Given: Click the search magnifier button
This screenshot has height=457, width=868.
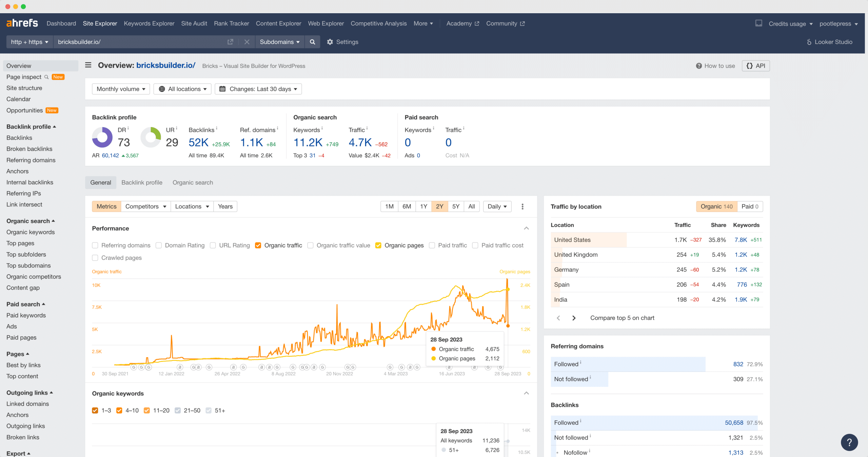Looking at the screenshot, I should pyautogui.click(x=312, y=42).
